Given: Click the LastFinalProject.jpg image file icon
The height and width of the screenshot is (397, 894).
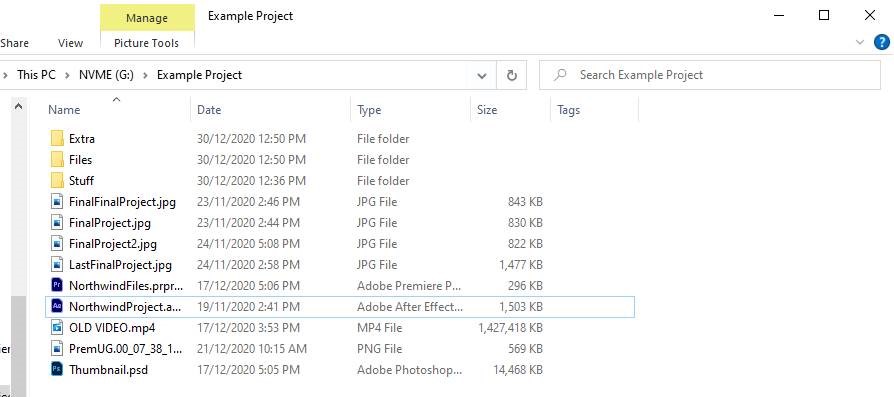Looking at the screenshot, I should [56, 265].
